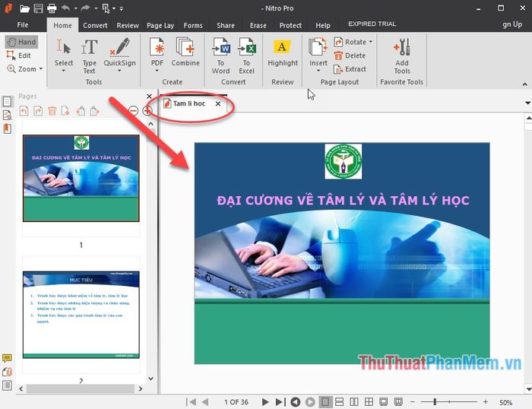Screen dimensions: 532x409
Task: Pick the Type Text tool
Action: tap(89, 56)
